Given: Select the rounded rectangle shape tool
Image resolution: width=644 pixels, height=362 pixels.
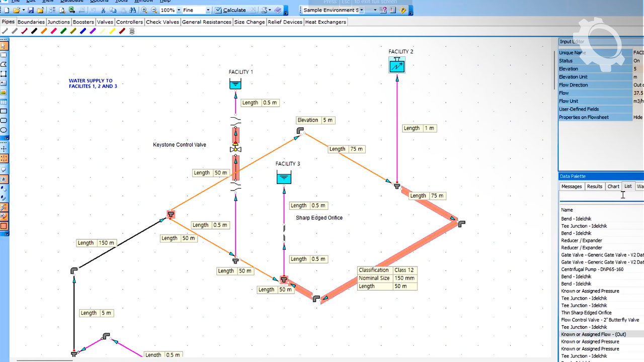Looking at the screenshot, I should click(4, 120).
